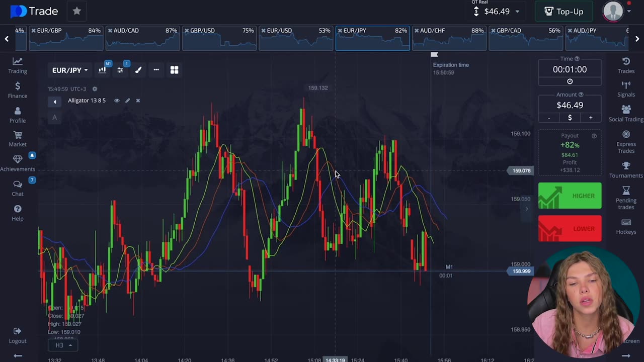644x362 pixels.
Task: Click the right arrow beside the time axis
Action: [626, 356]
